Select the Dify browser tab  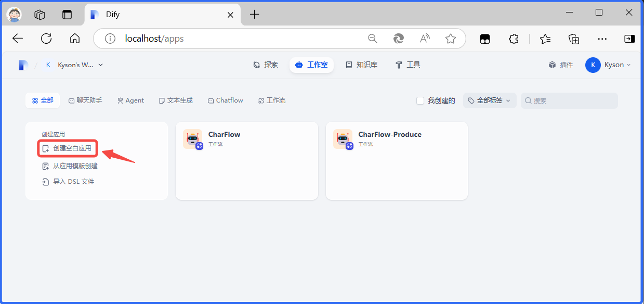pos(163,15)
